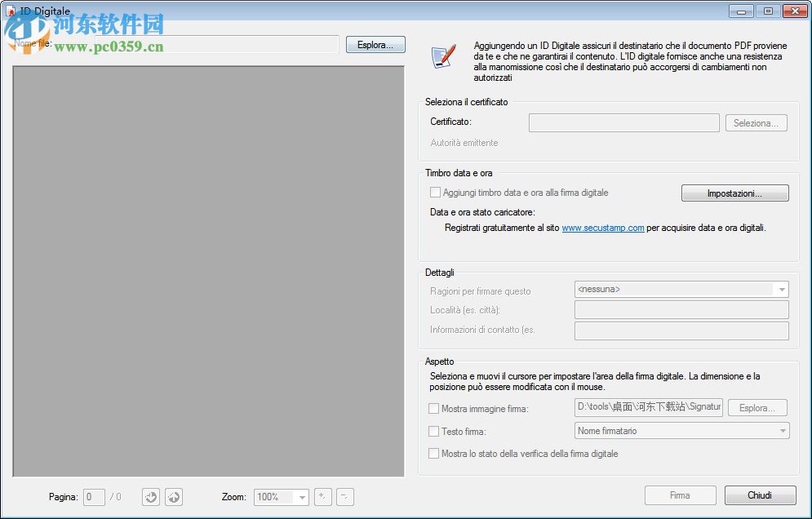The image size is (812, 519).
Task: Click the Pagina number field
Action: pos(94,497)
